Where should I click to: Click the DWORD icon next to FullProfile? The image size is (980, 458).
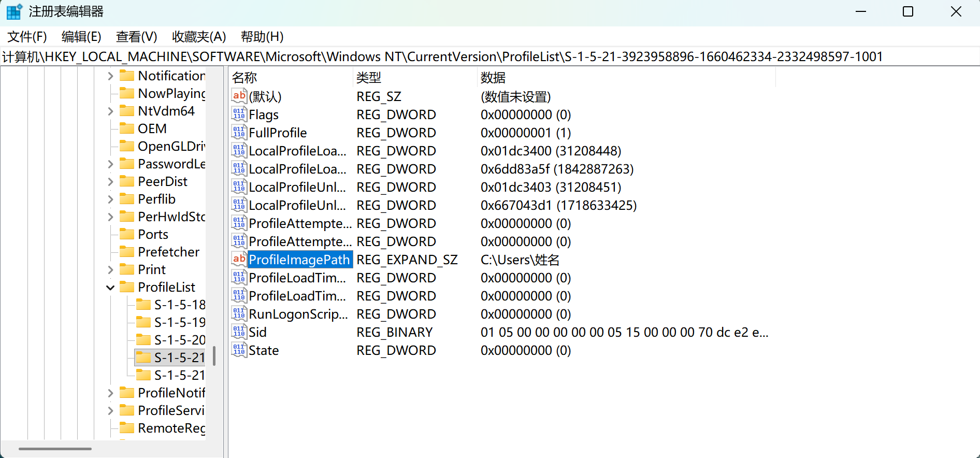click(239, 133)
